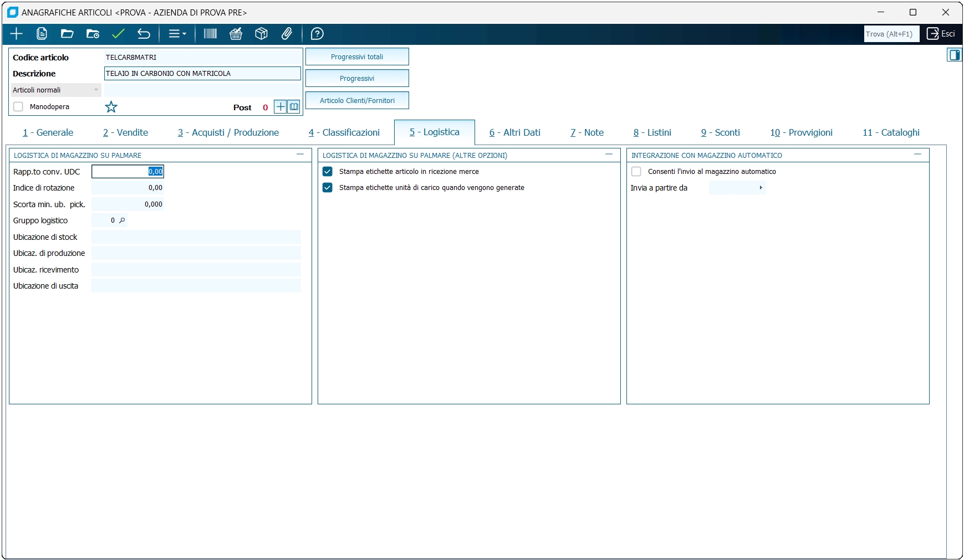Uncheck Stampa etichette articolo in ricezione merce
Viewport: 964px width, 560px height.
pos(328,172)
